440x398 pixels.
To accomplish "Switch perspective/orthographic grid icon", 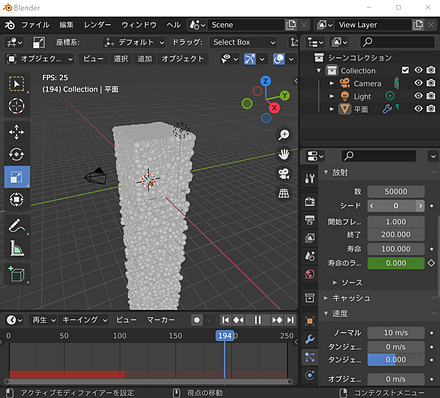I will tap(284, 193).
